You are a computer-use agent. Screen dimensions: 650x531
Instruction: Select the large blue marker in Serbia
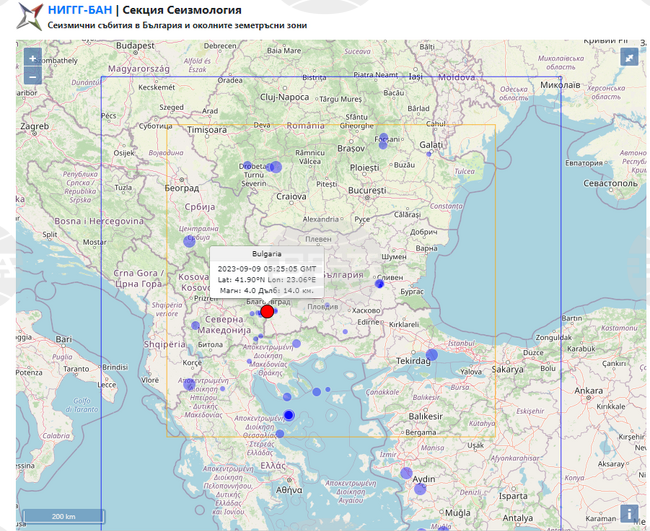[x=186, y=240]
